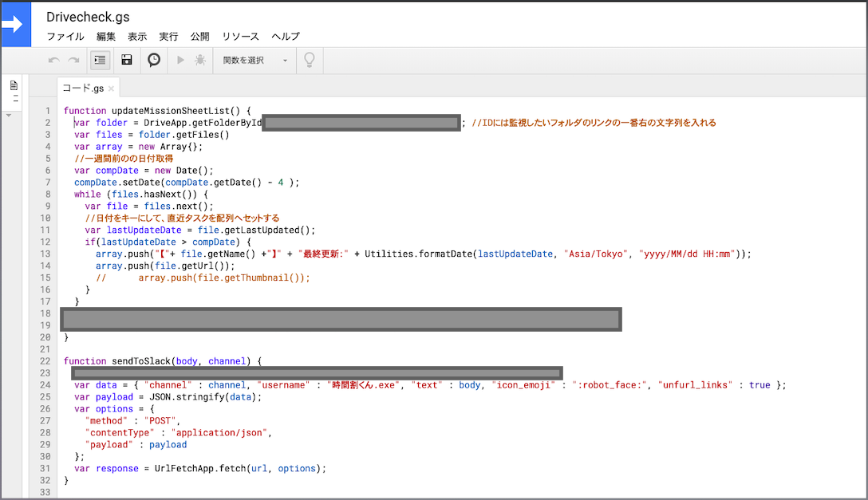The image size is (868, 500).
Task: Open the 公開 menu
Action: [199, 37]
